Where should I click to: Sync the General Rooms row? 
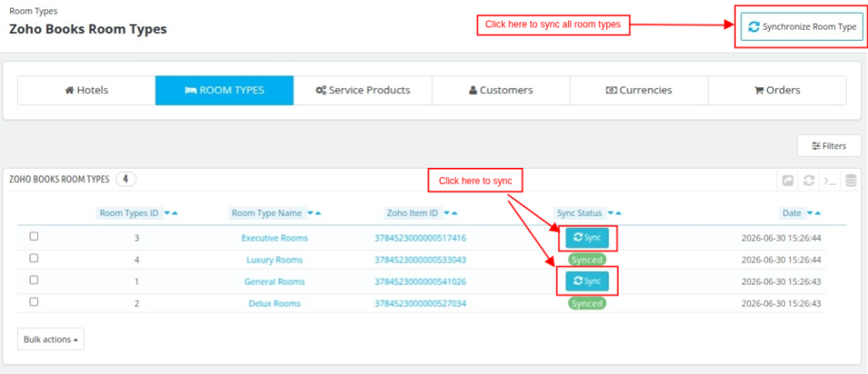(587, 282)
